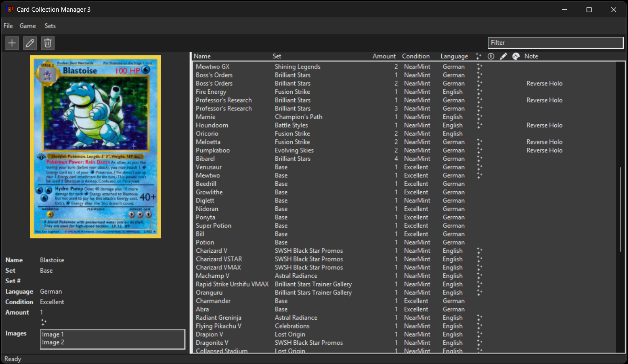Image resolution: width=628 pixels, height=364 pixels.
Task: Click the pencil edit button in the toolbar
Action: pyautogui.click(x=30, y=43)
